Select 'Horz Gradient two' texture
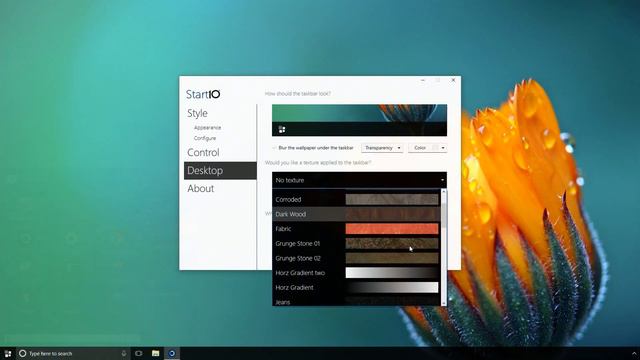Image resolution: width=640 pixels, height=360 pixels. (356, 273)
